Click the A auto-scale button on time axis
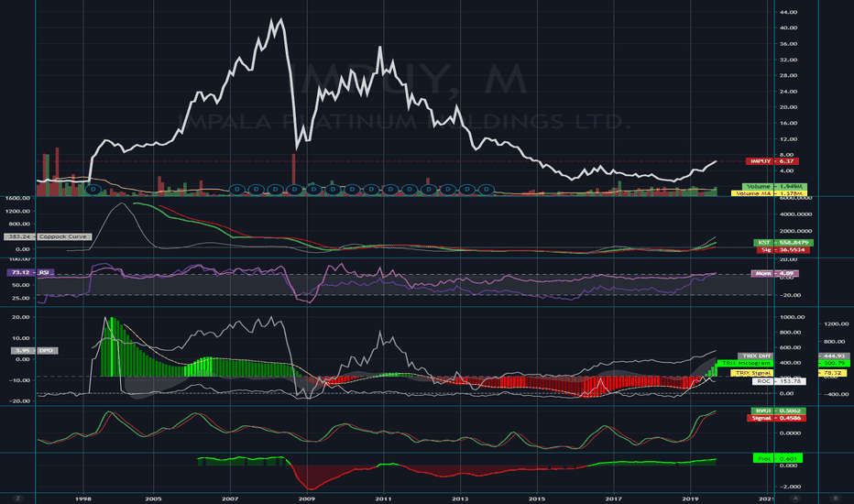The height and width of the screenshot is (504, 854). tap(795, 498)
